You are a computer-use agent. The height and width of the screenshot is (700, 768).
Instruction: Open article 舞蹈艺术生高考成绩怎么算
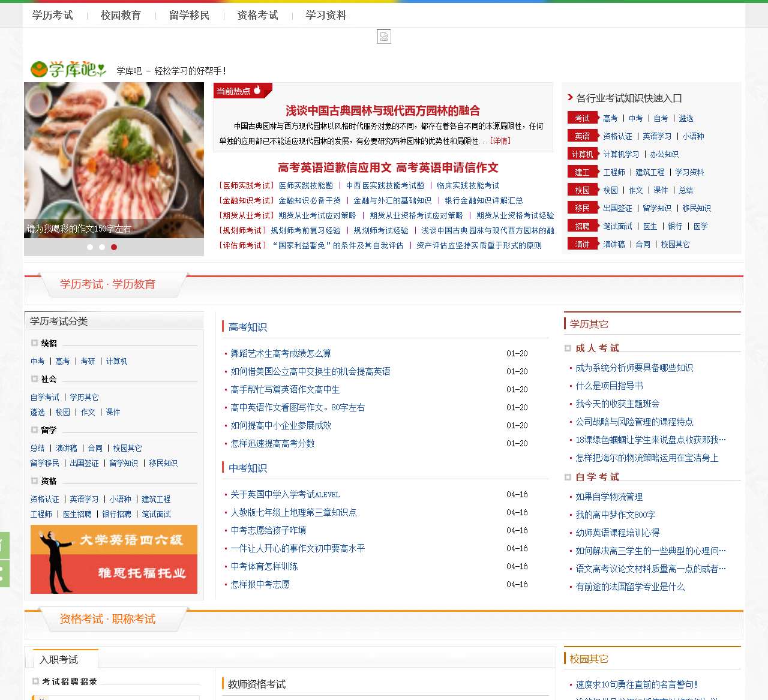coord(281,353)
